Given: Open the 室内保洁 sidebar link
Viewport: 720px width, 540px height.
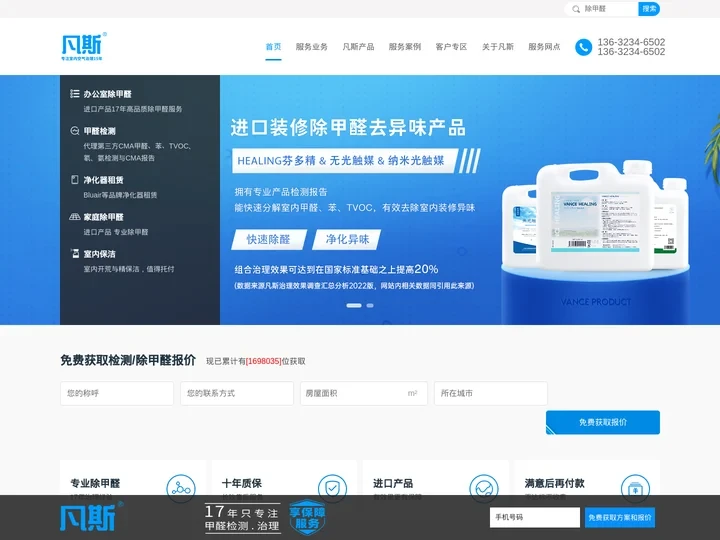Looking at the screenshot, I should (x=99, y=254).
